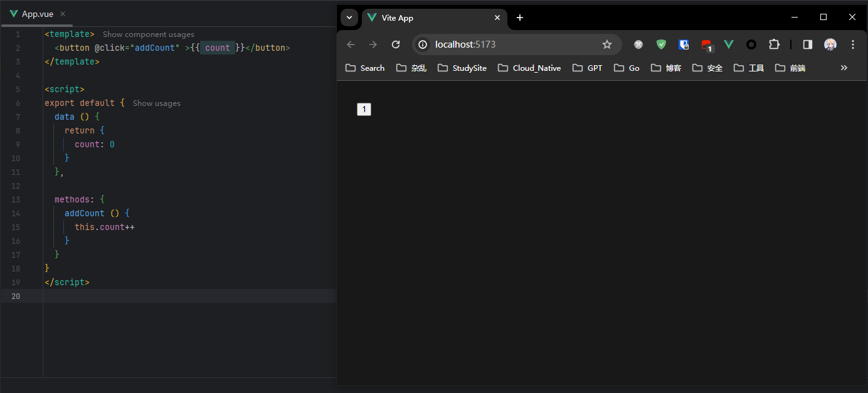Viewport: 868px width, 393px height.
Task: Open the 工具 bookmark folder
Action: tap(749, 68)
